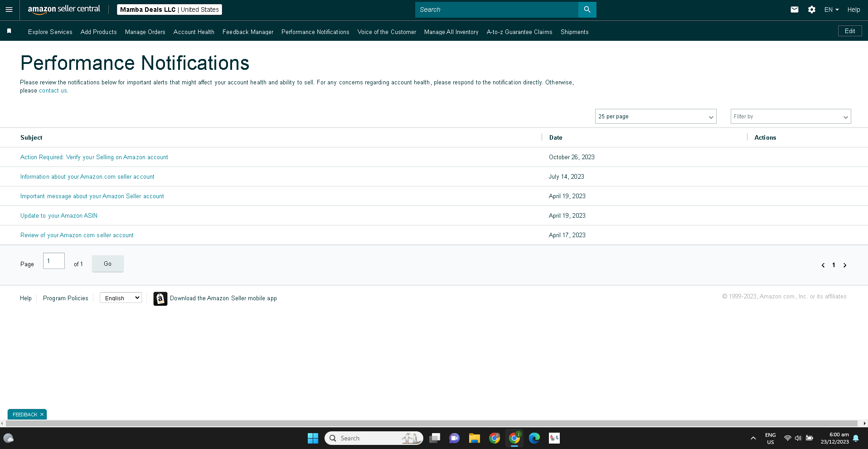Open Action Required: Verify your Selling notification
This screenshot has height=449, width=868.
point(94,157)
